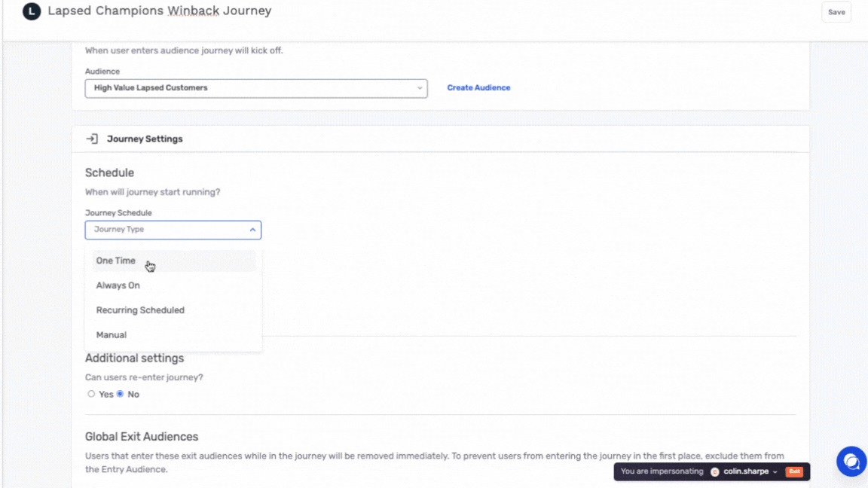Click the Lapsed Champions Winback Journey title
This screenshot has width=868, height=488.
point(159,11)
